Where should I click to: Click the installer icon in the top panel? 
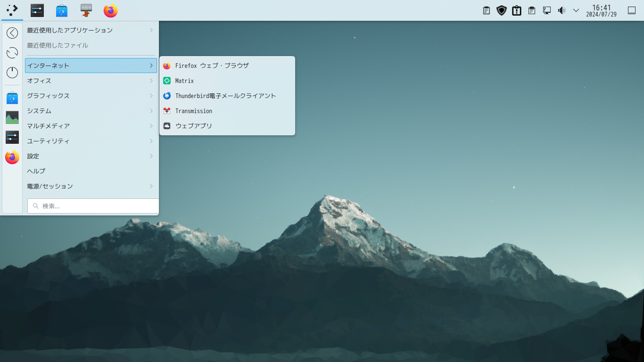[x=86, y=10]
